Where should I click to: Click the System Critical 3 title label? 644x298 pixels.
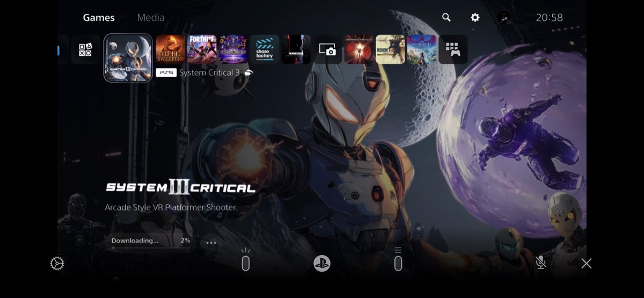(209, 72)
